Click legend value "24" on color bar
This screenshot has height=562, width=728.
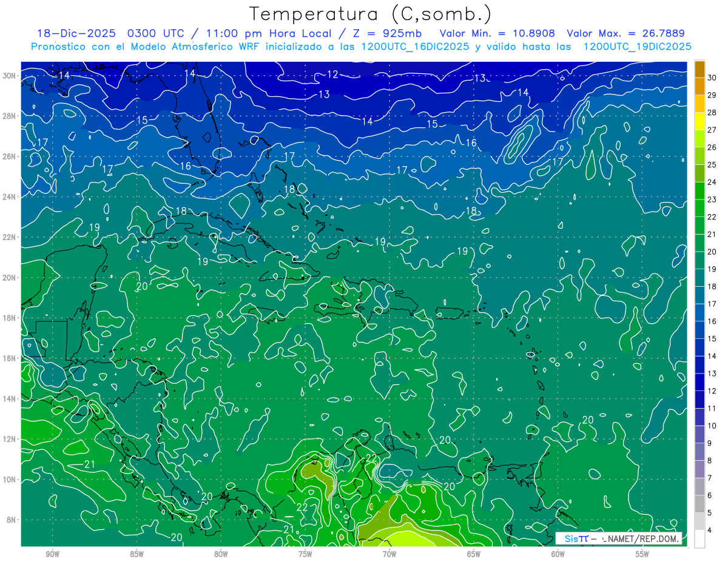(712, 182)
